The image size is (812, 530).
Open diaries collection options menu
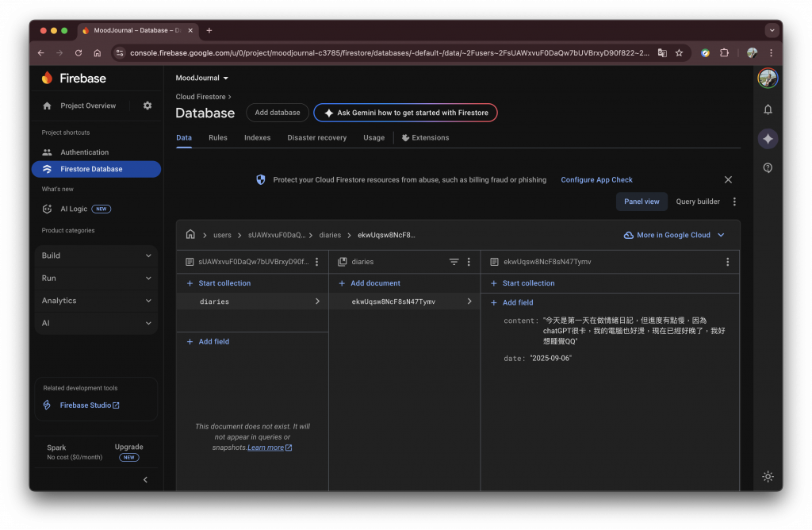tap(469, 262)
